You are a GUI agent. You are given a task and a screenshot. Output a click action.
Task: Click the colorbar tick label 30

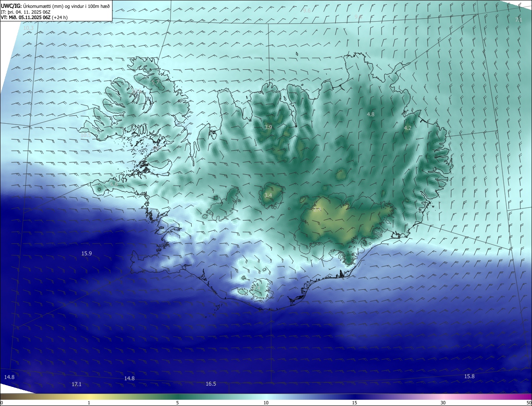[443, 403]
